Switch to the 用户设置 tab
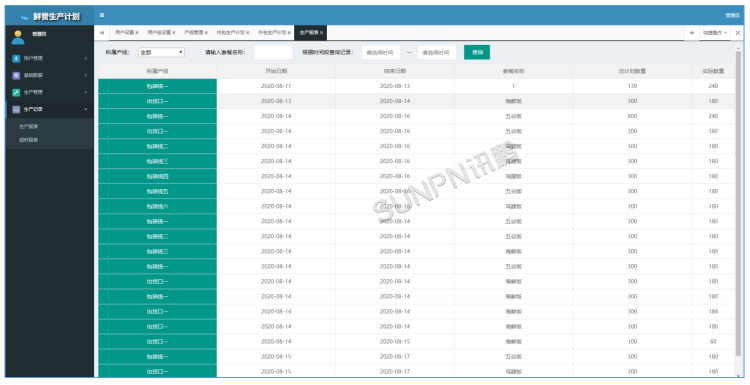The width and height of the screenshot is (750, 385). coord(124,33)
